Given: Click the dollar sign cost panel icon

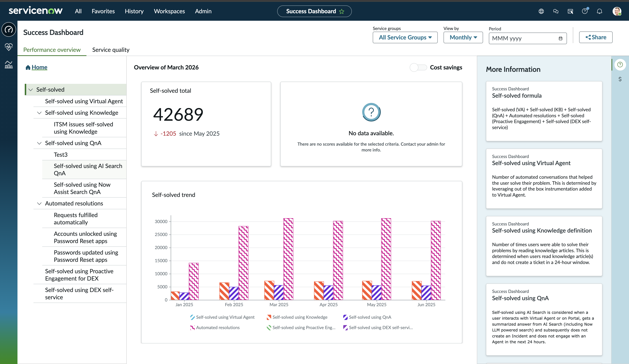Looking at the screenshot, I should [620, 79].
